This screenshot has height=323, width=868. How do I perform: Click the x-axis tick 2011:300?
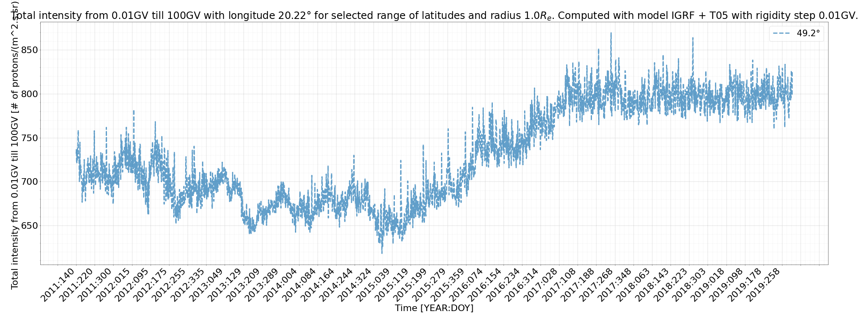tap(96, 285)
